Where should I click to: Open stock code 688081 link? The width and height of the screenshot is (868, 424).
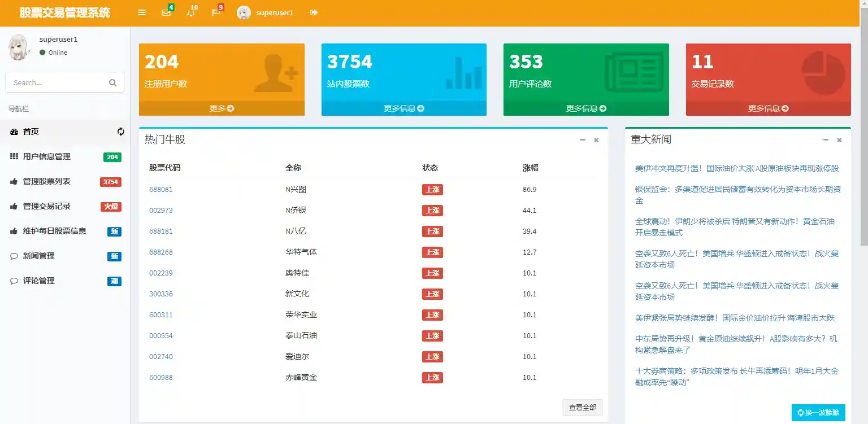pos(161,189)
